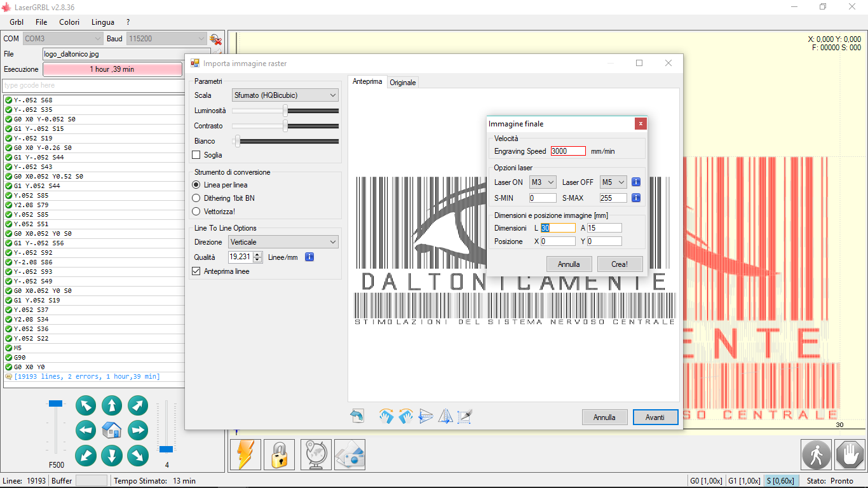
Task: Jog the laser up with arrow button
Action: 112,405
